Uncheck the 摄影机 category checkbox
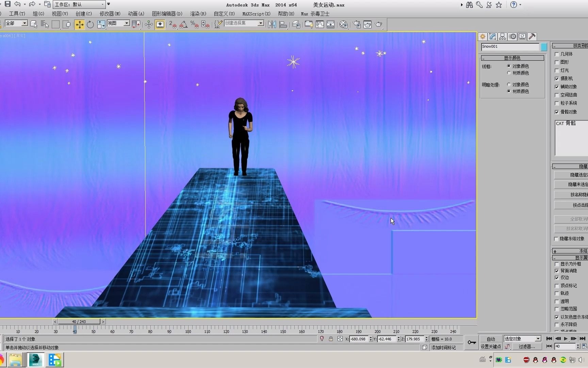The height and width of the screenshot is (368, 588). 557,78
